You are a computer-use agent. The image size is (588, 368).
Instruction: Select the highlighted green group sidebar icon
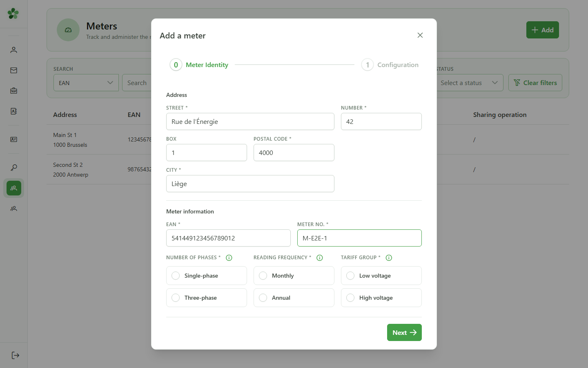14,188
